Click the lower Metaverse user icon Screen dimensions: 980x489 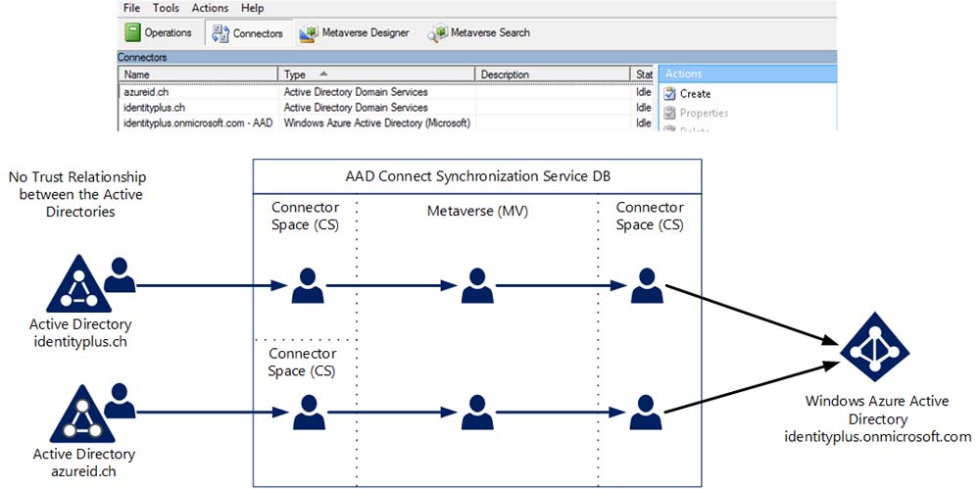[x=477, y=413]
